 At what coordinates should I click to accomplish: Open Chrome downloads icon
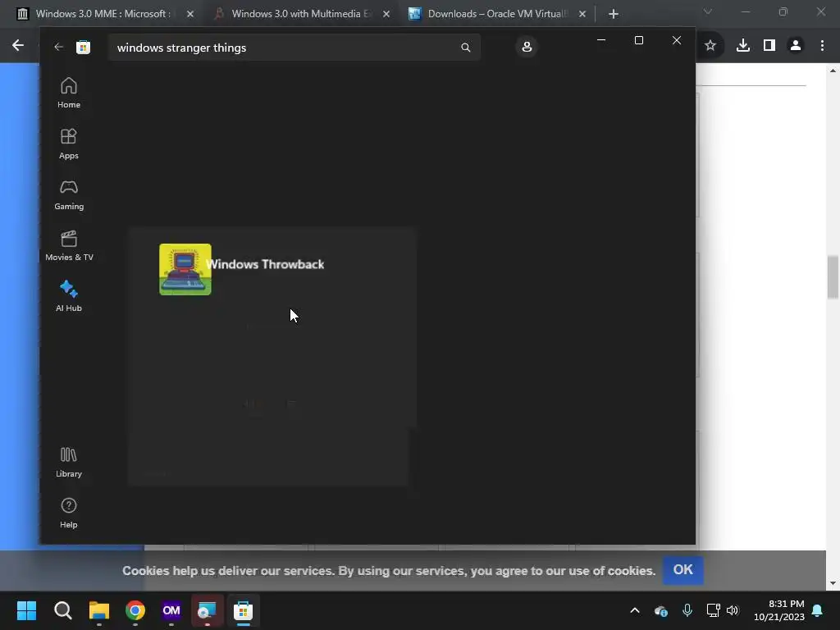[x=743, y=46]
